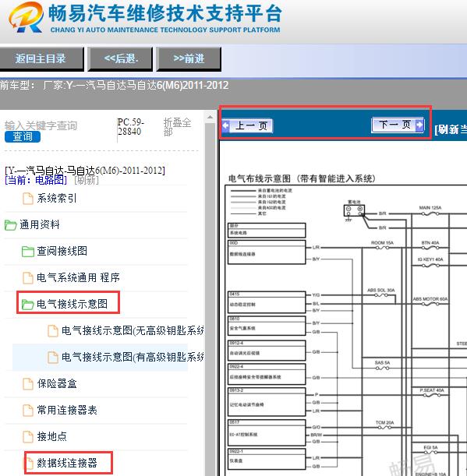
Task: Open the 数据线连接器 tree item
Action: pos(67,463)
